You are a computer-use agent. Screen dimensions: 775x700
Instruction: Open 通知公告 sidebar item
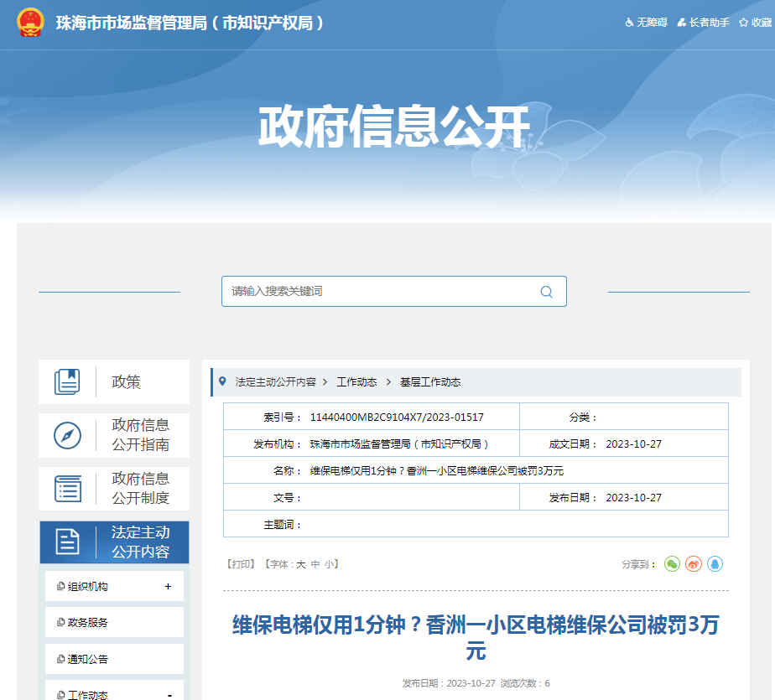(x=88, y=659)
